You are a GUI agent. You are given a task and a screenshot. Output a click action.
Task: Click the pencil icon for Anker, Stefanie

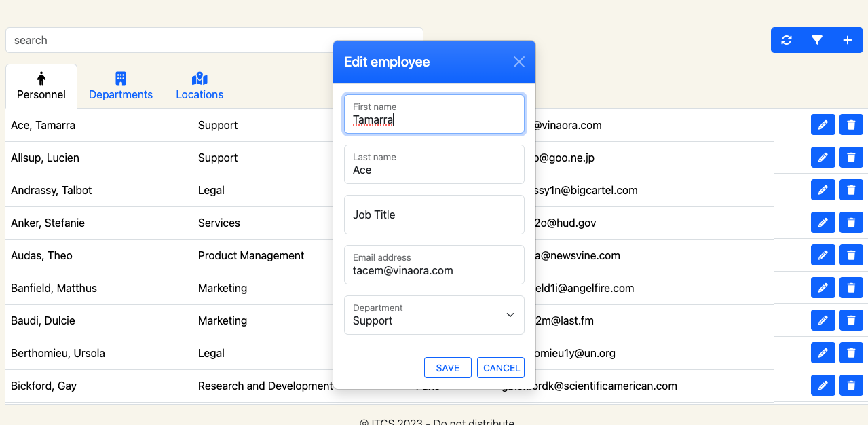[823, 223]
